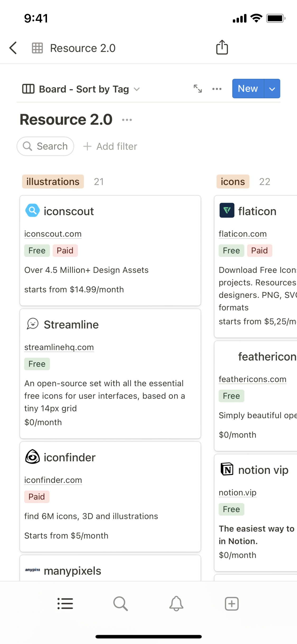Tap the Paid tag on iconfinder card
Viewport: 297px width, 644px height.
pos(37,497)
